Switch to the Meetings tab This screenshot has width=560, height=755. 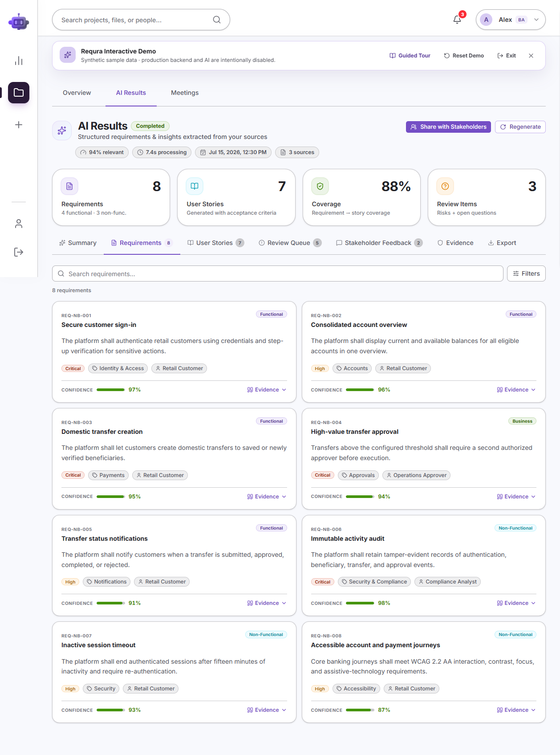pyautogui.click(x=185, y=93)
